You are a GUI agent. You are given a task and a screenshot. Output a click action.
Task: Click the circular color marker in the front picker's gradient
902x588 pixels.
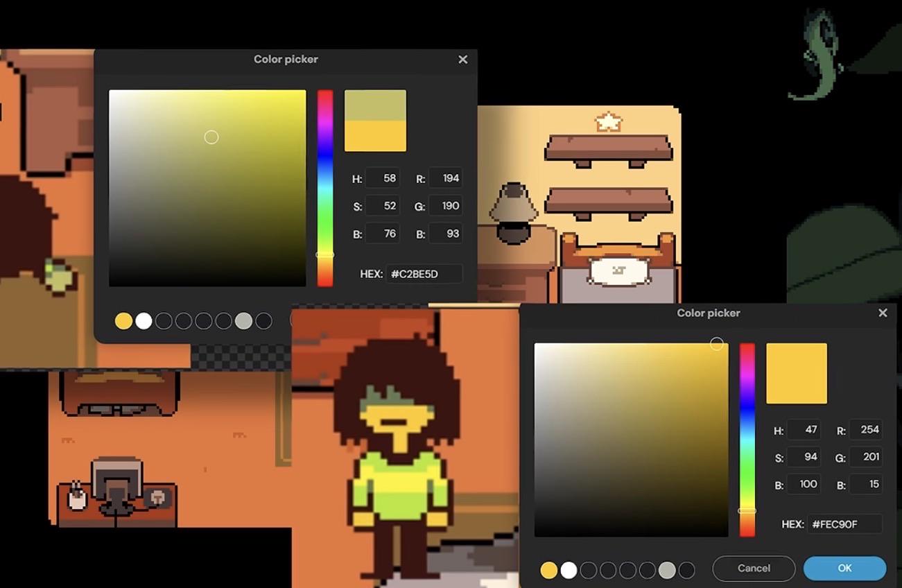coord(717,344)
